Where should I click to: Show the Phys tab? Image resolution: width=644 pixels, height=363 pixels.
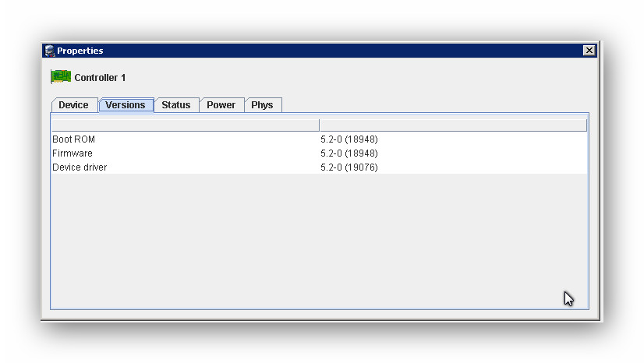[263, 105]
